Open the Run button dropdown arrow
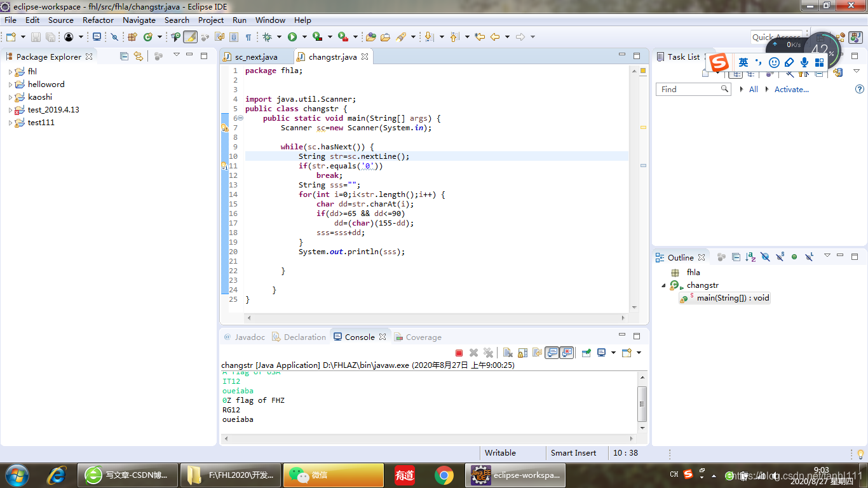The height and width of the screenshot is (488, 868). [x=304, y=37]
